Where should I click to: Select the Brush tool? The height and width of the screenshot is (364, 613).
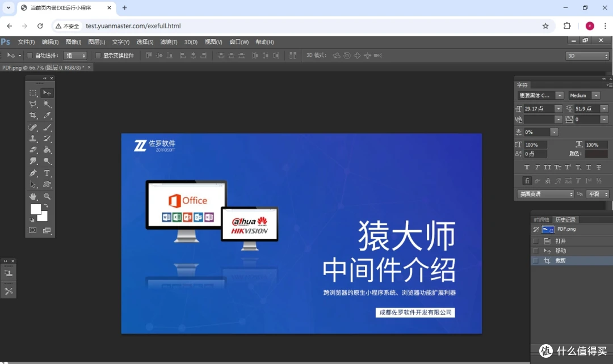coord(47,128)
